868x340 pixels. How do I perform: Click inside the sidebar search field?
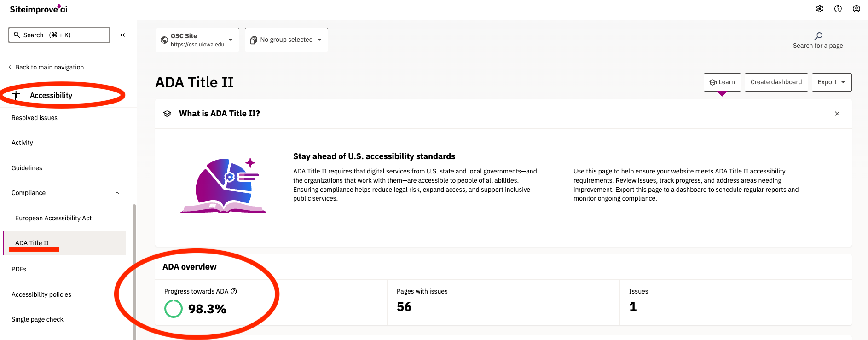(59, 35)
